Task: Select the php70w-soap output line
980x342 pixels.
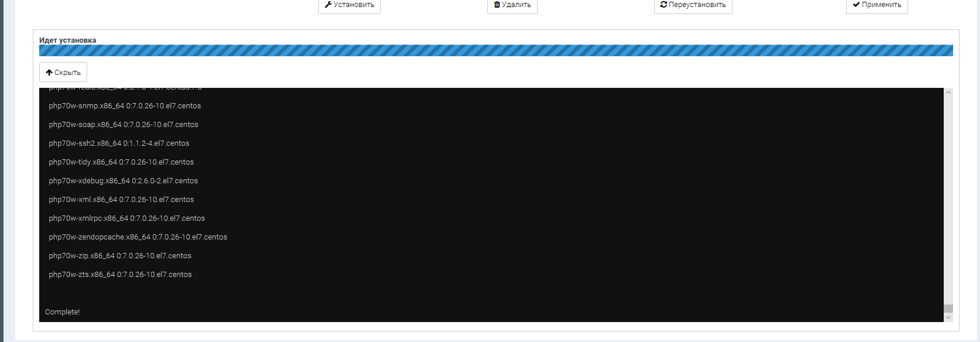Action: tap(123, 125)
